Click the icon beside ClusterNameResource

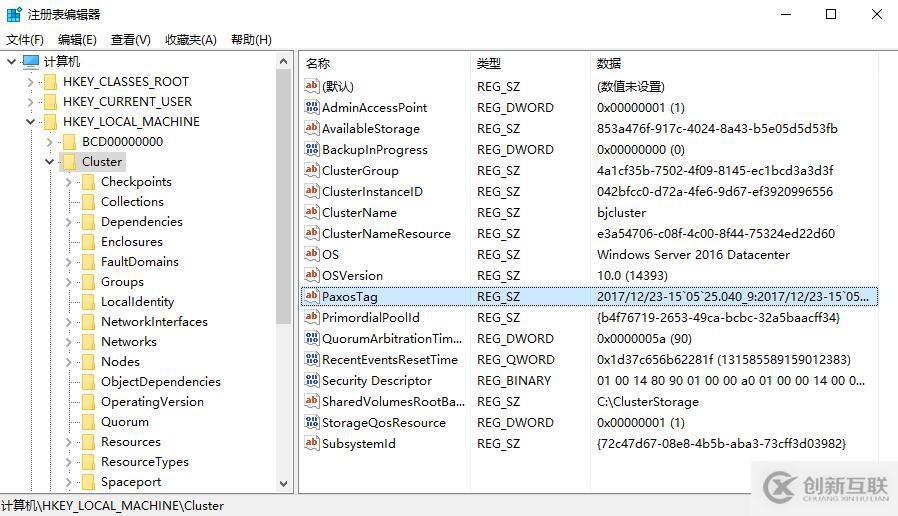pyautogui.click(x=312, y=233)
